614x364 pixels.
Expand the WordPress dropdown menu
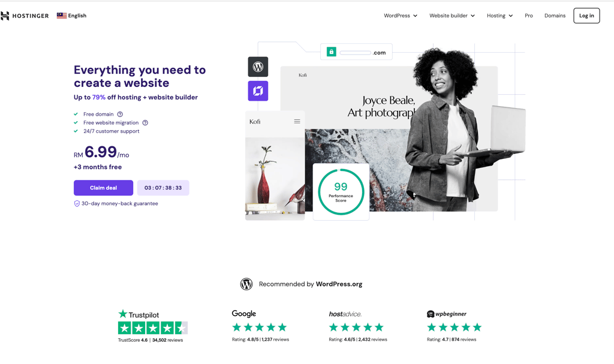pos(401,16)
